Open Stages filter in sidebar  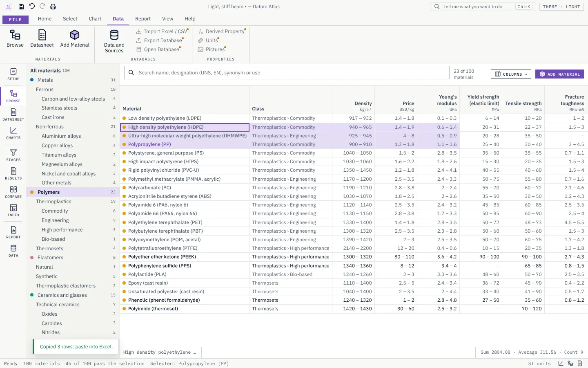[13, 155]
